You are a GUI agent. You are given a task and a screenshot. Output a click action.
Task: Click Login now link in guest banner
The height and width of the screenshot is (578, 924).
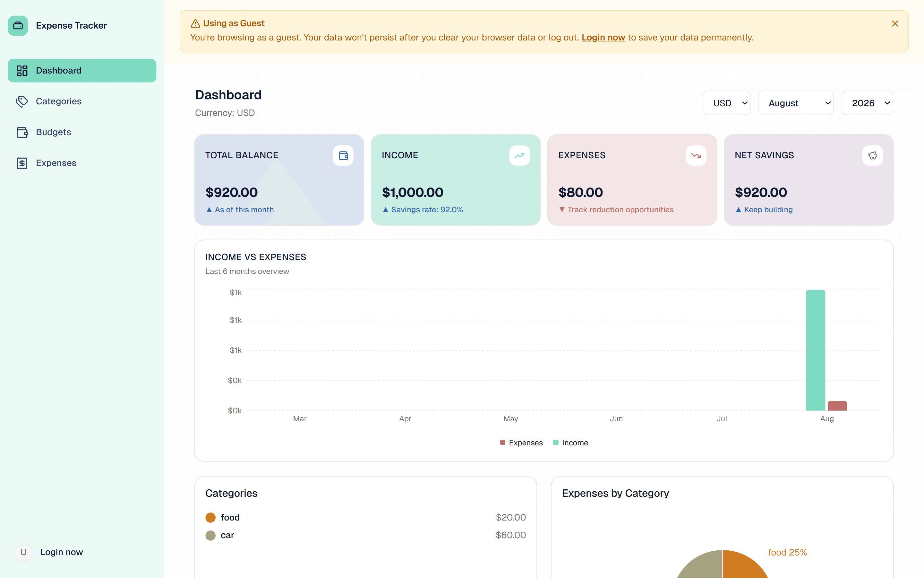pyautogui.click(x=603, y=38)
